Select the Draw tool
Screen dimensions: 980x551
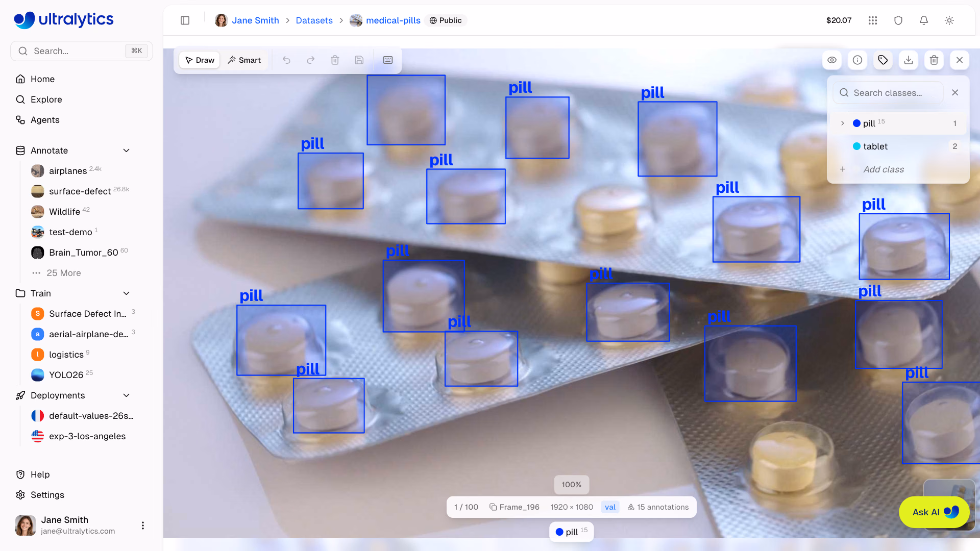[x=200, y=60]
